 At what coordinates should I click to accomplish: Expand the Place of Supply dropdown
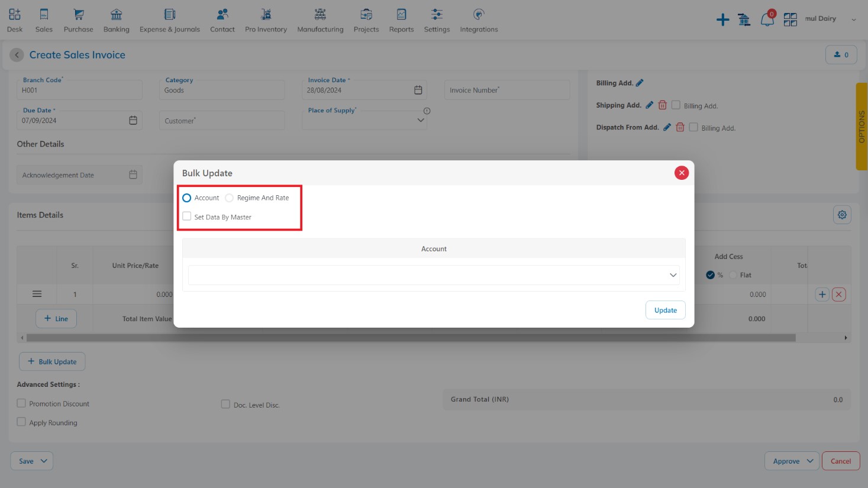click(x=421, y=120)
